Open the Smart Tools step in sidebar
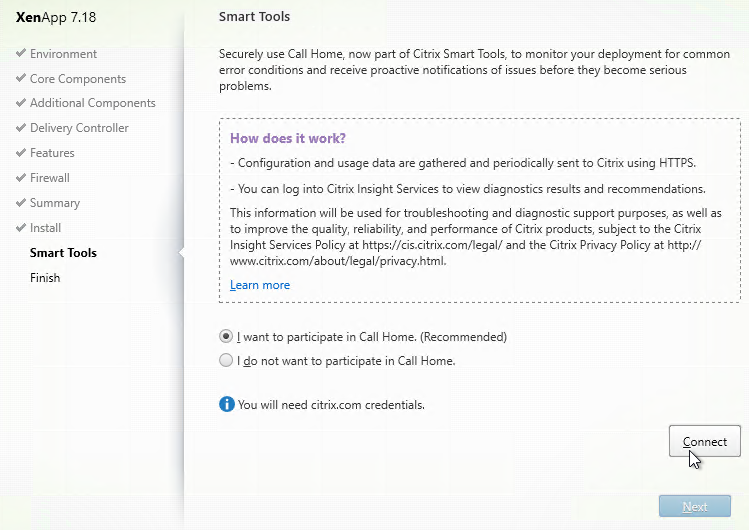This screenshot has height=530, width=749. point(63,253)
